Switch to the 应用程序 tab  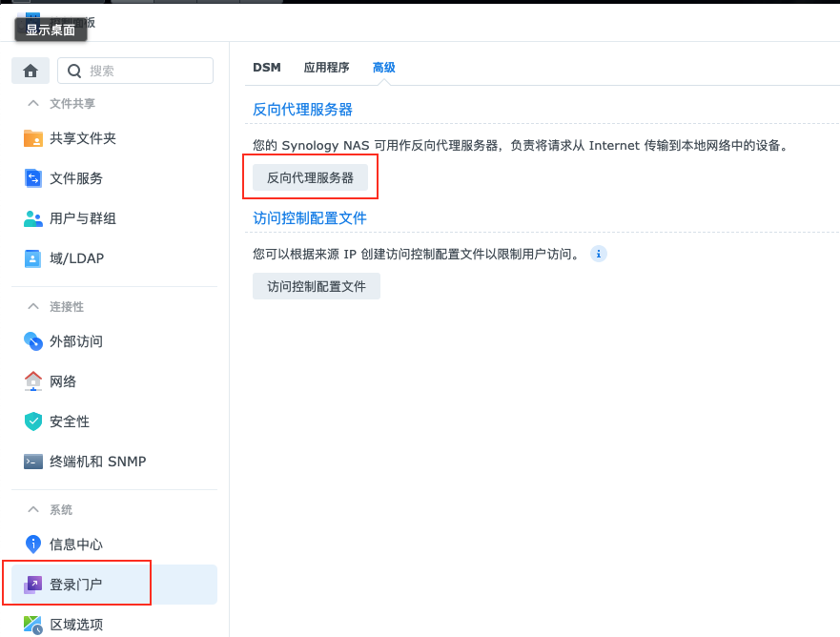(326, 68)
